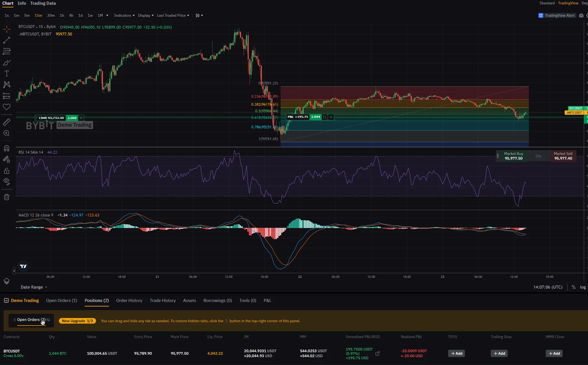The image size is (588, 365).
Task: Collapse the drawing toolbar with arrow
Action: [x=14, y=271]
